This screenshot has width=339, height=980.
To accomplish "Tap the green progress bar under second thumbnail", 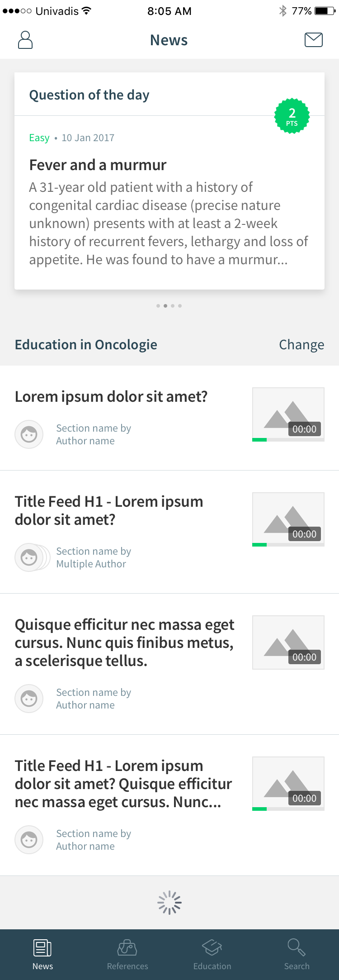I will coord(259,545).
